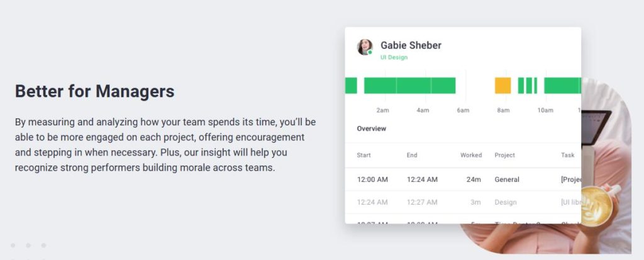Switch to the second carousel dot
Viewport: 644px width, 260px height.
click(28, 245)
